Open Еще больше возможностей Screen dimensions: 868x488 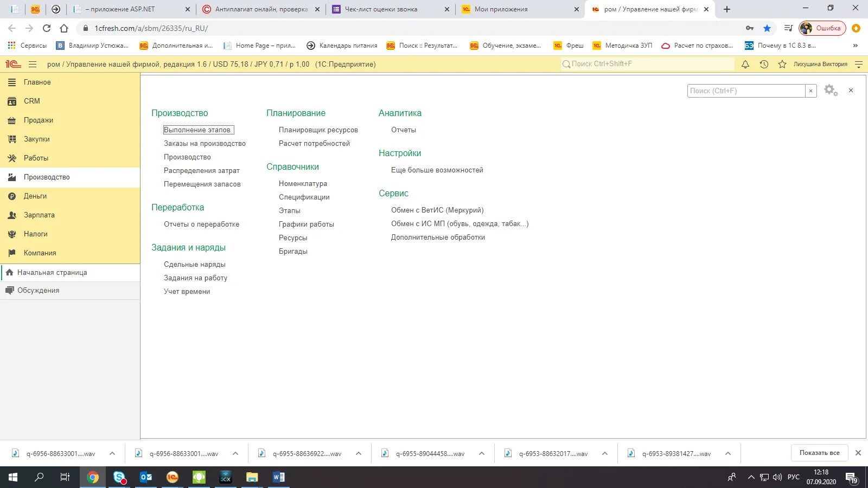coord(437,170)
